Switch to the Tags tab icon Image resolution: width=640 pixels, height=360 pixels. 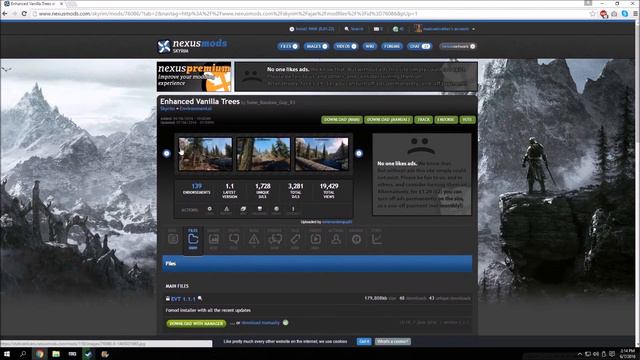(295, 238)
